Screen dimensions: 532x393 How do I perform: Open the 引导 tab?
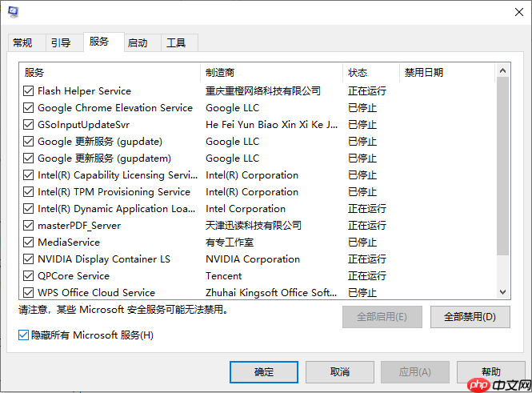(61, 43)
